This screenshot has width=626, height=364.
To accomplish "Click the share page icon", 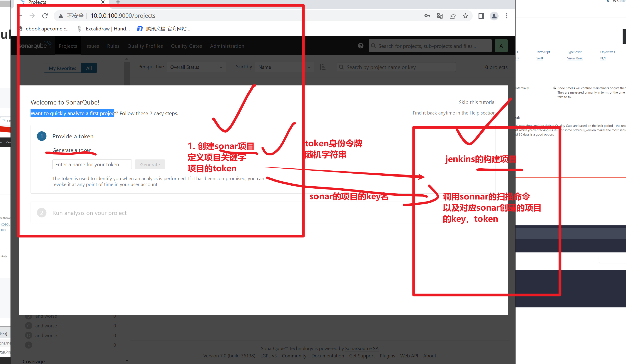I will 453,16.
